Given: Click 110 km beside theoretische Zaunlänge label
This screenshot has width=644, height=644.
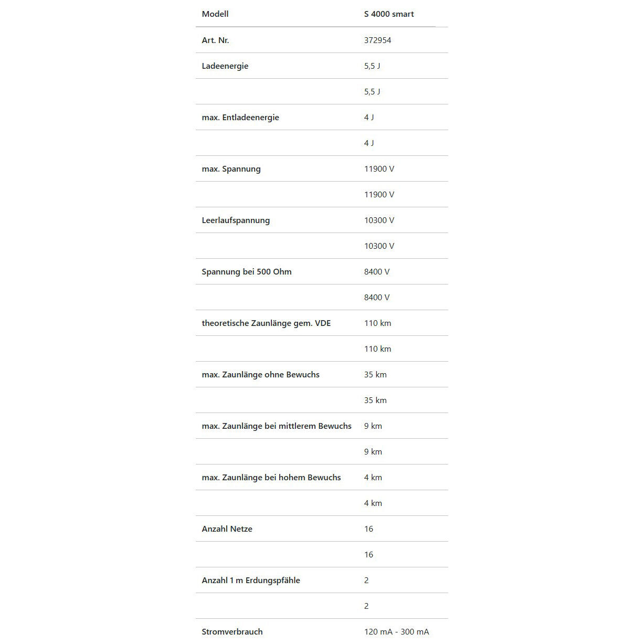Looking at the screenshot, I should coord(377,323).
